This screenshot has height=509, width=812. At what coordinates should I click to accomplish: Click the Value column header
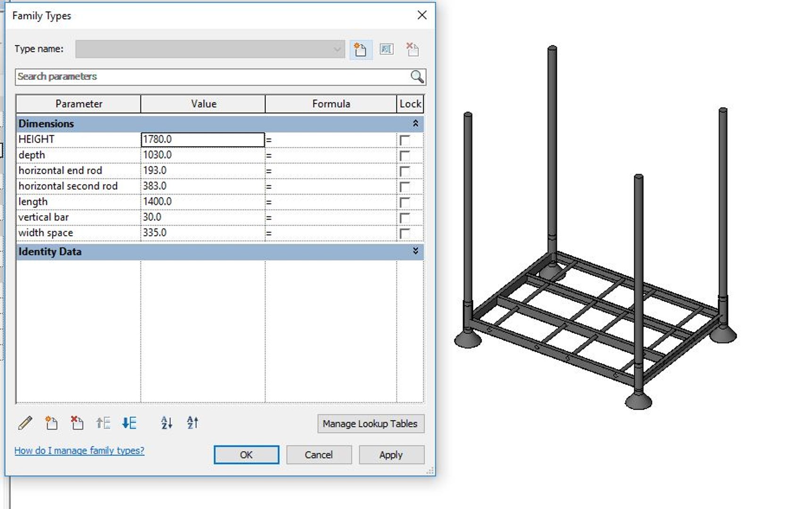coord(203,104)
